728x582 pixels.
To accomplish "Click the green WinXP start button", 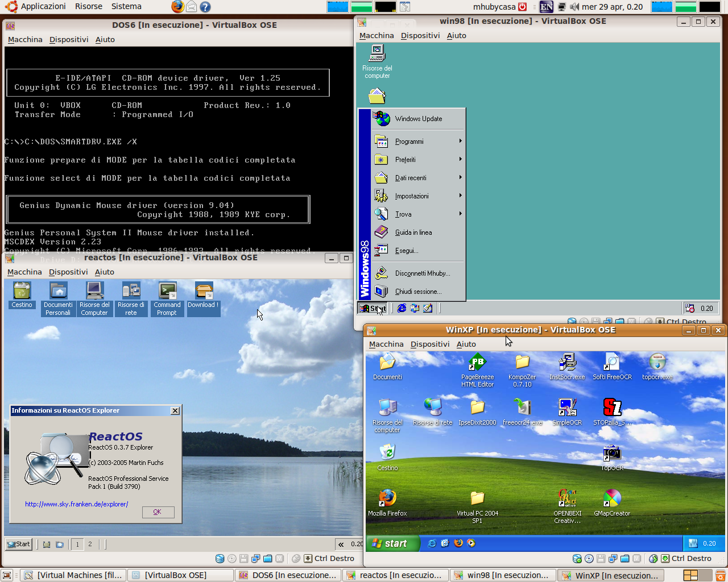I will pos(392,543).
